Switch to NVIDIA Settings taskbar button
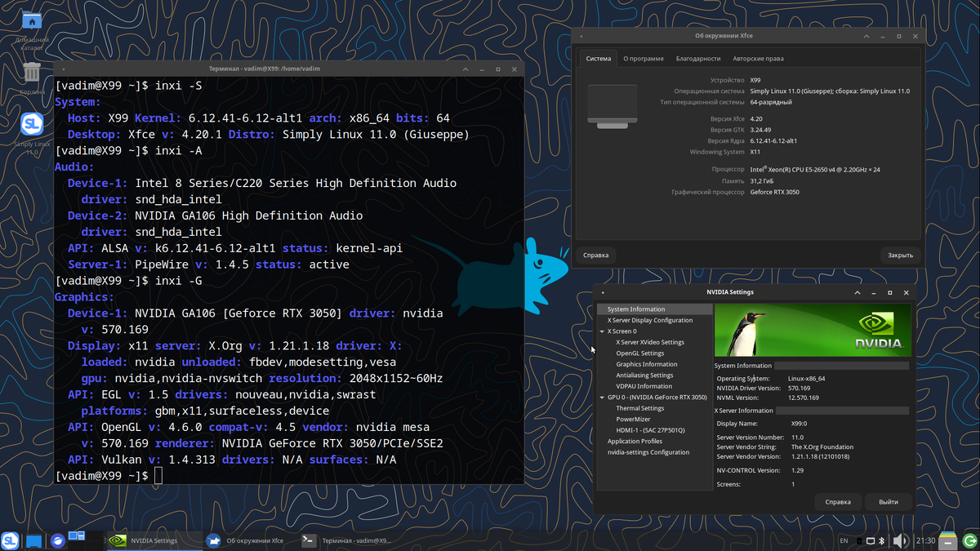The width and height of the screenshot is (980, 551). (x=154, y=540)
